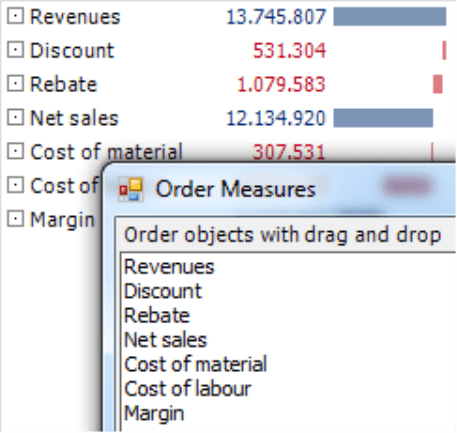Select Cost of labour in order list
Image resolution: width=457 pixels, height=433 pixels.
187,388
